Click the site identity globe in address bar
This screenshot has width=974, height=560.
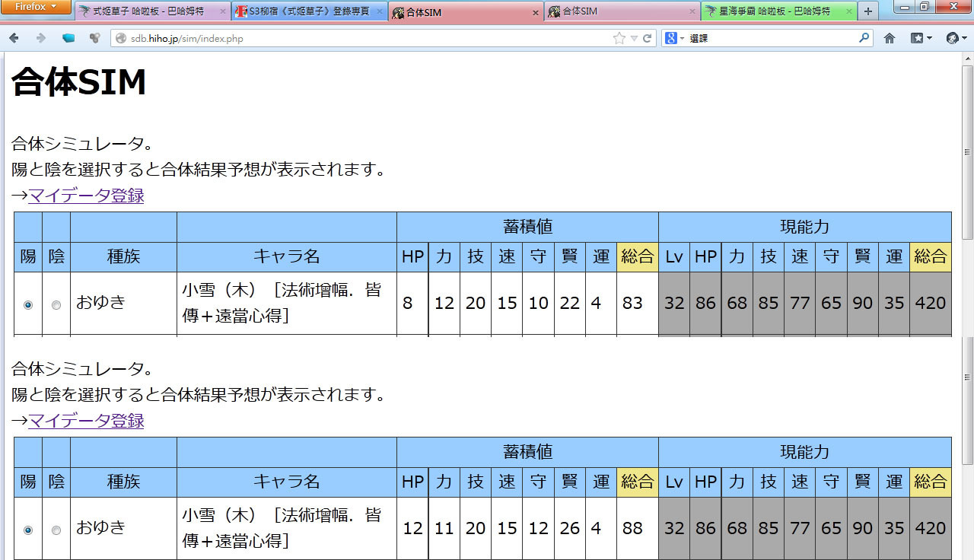[120, 38]
